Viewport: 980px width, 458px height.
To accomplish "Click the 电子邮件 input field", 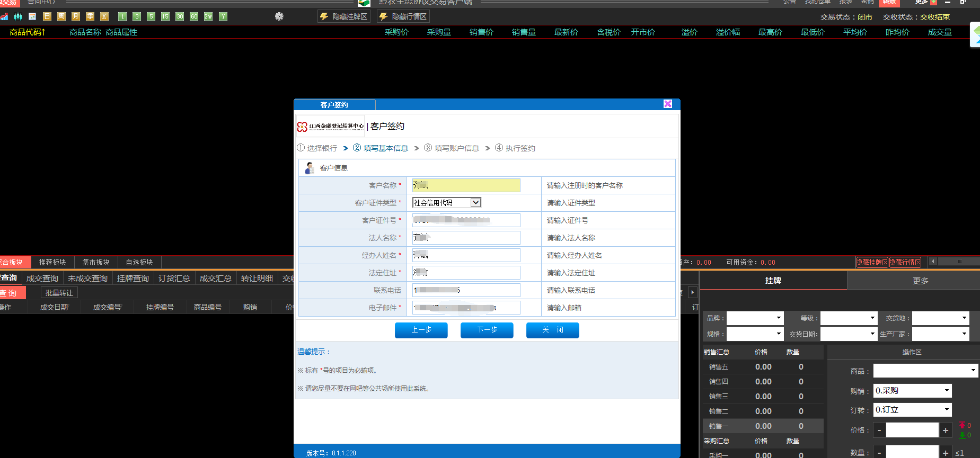I will point(466,308).
